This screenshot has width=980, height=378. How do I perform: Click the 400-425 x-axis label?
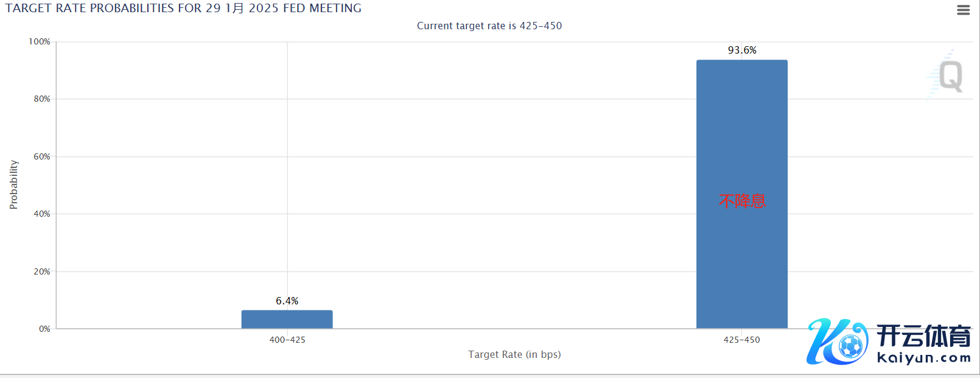click(287, 340)
